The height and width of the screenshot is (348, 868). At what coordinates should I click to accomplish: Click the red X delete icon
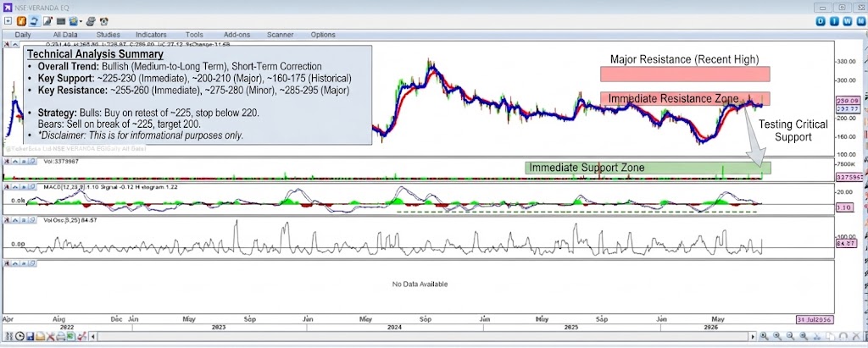[x=50, y=336]
